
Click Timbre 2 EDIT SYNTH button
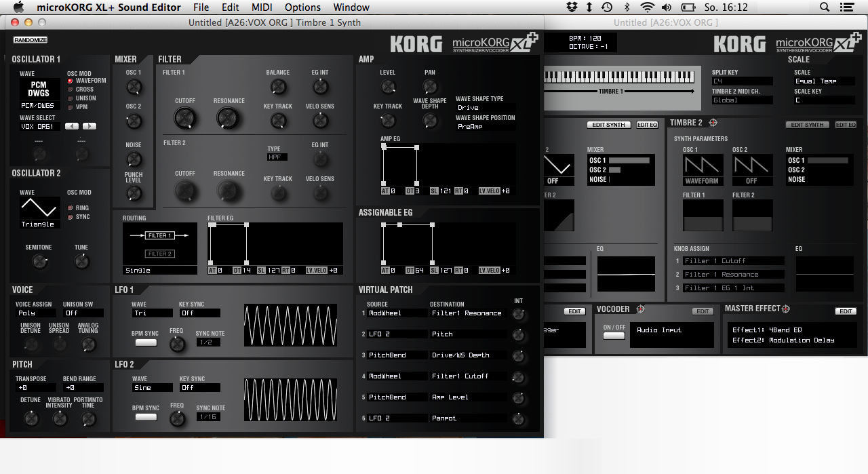click(808, 125)
